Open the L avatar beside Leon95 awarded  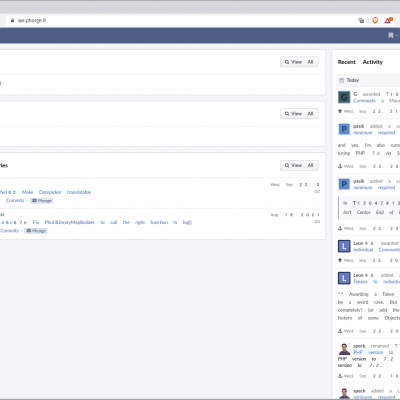pyautogui.click(x=344, y=246)
